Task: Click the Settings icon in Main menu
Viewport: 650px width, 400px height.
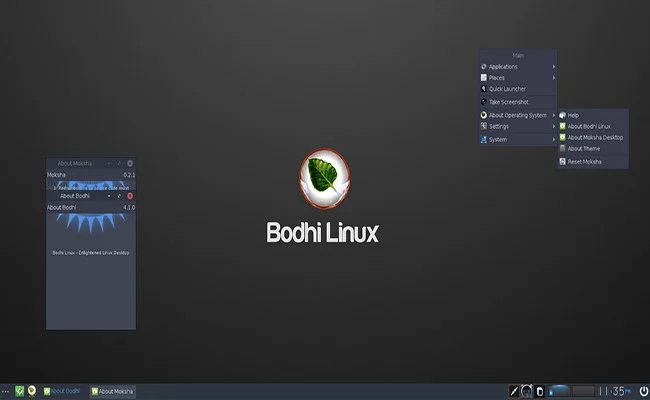Action: (x=484, y=126)
